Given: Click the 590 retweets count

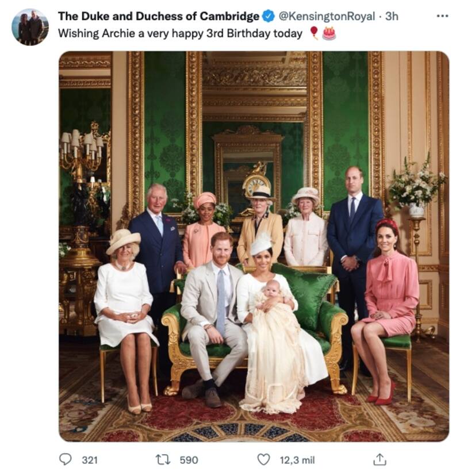Looking at the screenshot, I should [x=189, y=460].
